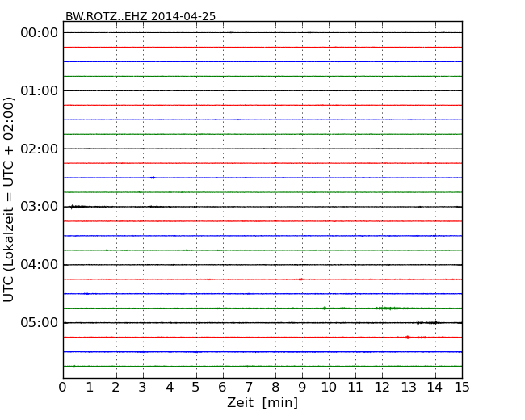Click the red trace event near minute 13 after 05:00
525x420 pixels.
click(407, 338)
